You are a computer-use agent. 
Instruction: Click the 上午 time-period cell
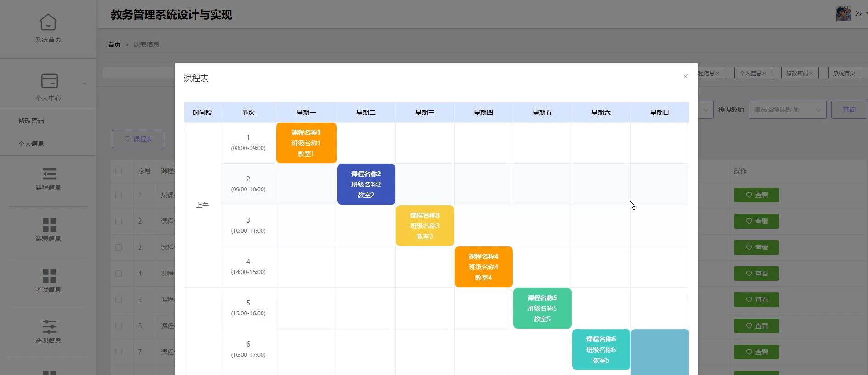click(202, 205)
